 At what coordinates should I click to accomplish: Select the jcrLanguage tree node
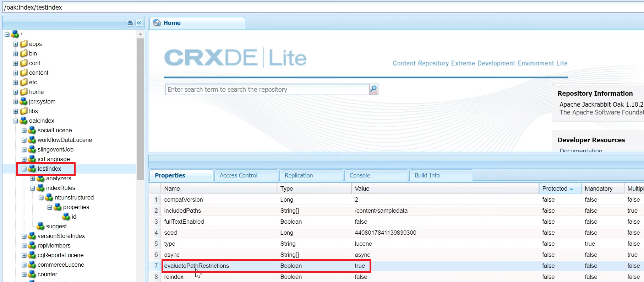point(54,159)
